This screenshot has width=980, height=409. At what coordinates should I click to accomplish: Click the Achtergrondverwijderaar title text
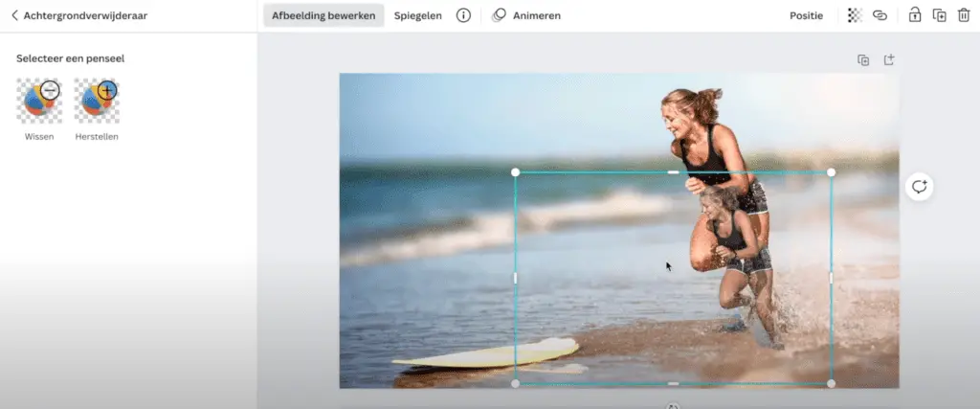(x=85, y=15)
